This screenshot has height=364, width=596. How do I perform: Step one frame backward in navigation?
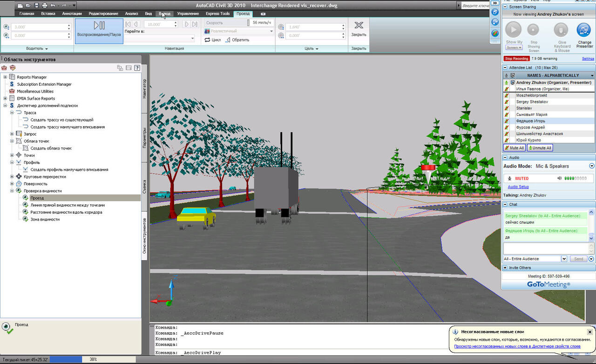(x=135, y=24)
